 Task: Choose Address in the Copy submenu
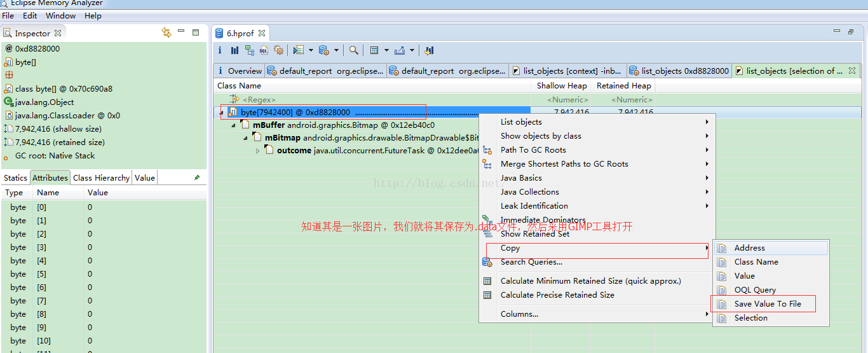tap(771, 248)
